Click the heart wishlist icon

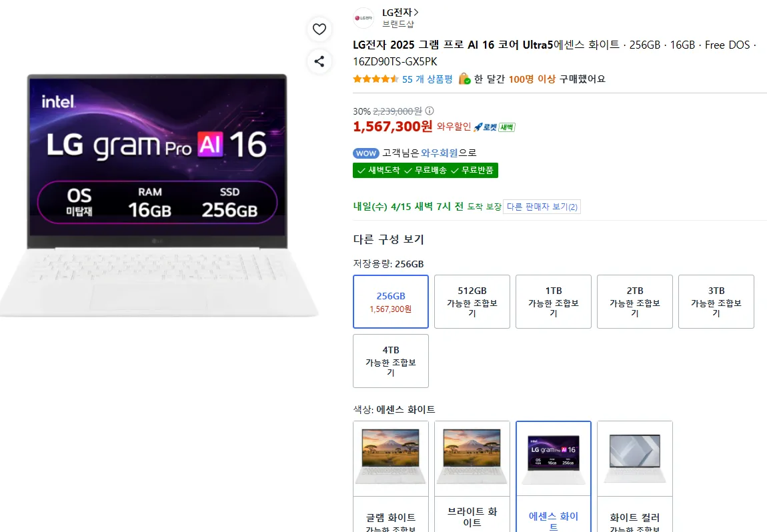point(319,29)
